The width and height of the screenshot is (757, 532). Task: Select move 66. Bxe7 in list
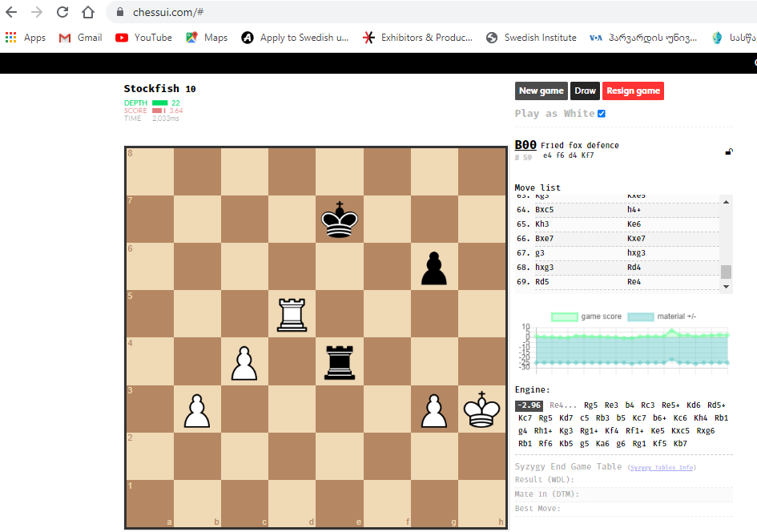click(544, 239)
